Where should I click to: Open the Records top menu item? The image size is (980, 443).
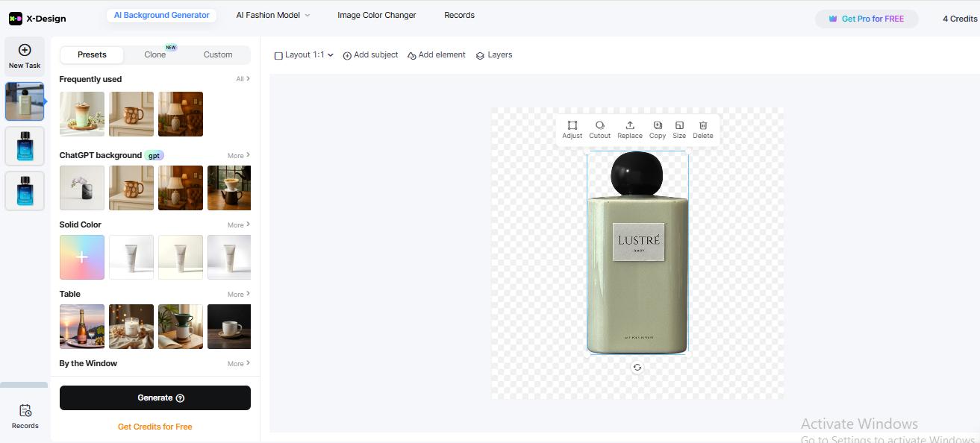click(459, 15)
